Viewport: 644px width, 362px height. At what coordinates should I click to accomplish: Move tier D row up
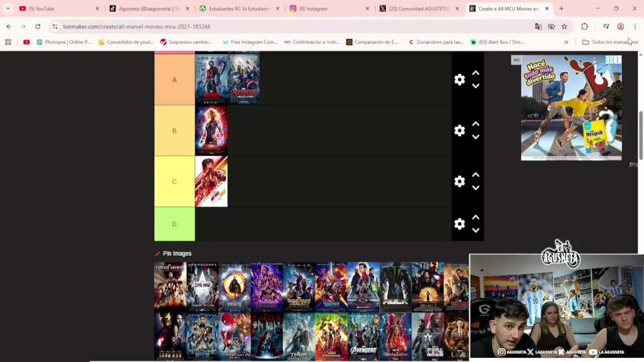tap(475, 217)
